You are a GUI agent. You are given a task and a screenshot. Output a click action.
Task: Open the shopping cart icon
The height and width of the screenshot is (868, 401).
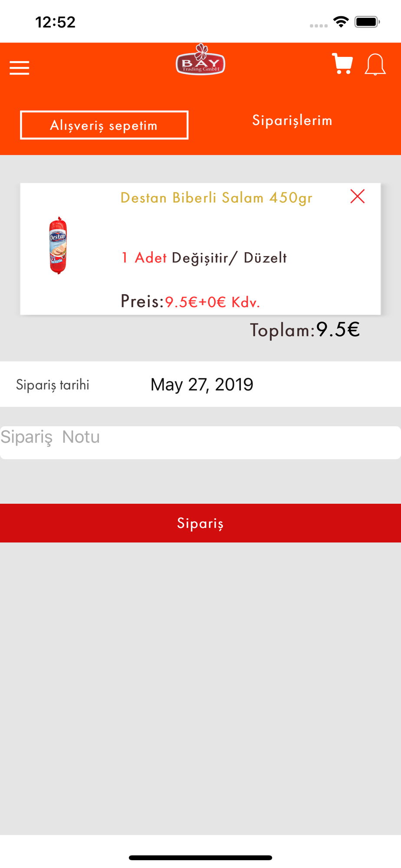point(342,64)
